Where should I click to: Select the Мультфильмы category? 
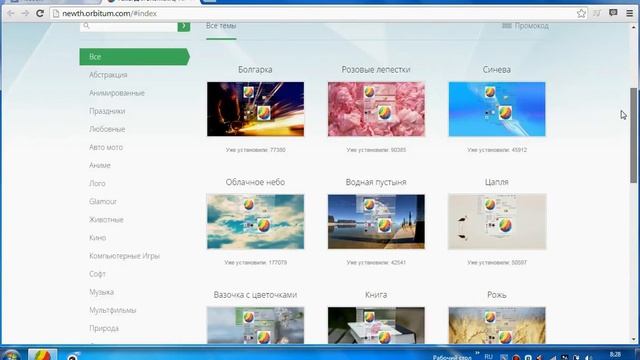tap(113, 310)
